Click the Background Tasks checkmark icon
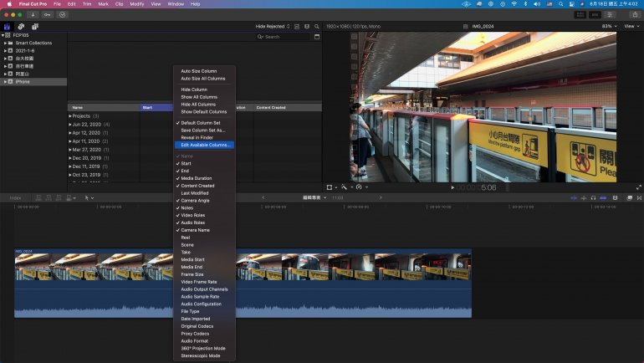The image size is (644, 363). 62,14
